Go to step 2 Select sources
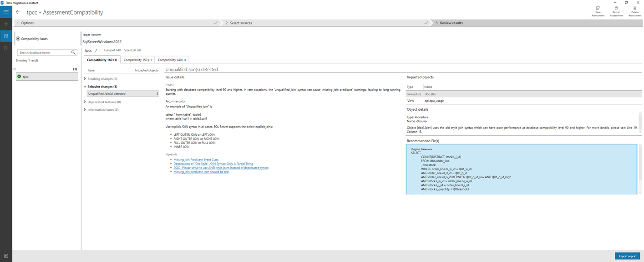 coord(325,23)
